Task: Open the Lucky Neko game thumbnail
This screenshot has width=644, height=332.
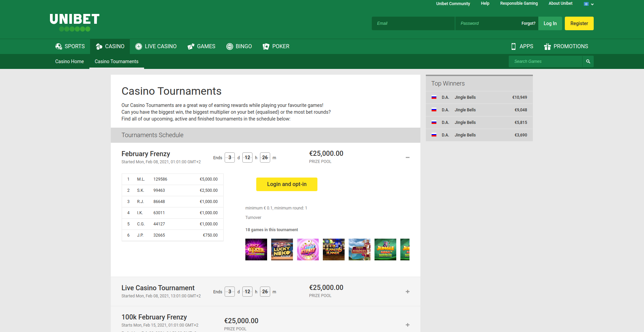Action: point(282,250)
